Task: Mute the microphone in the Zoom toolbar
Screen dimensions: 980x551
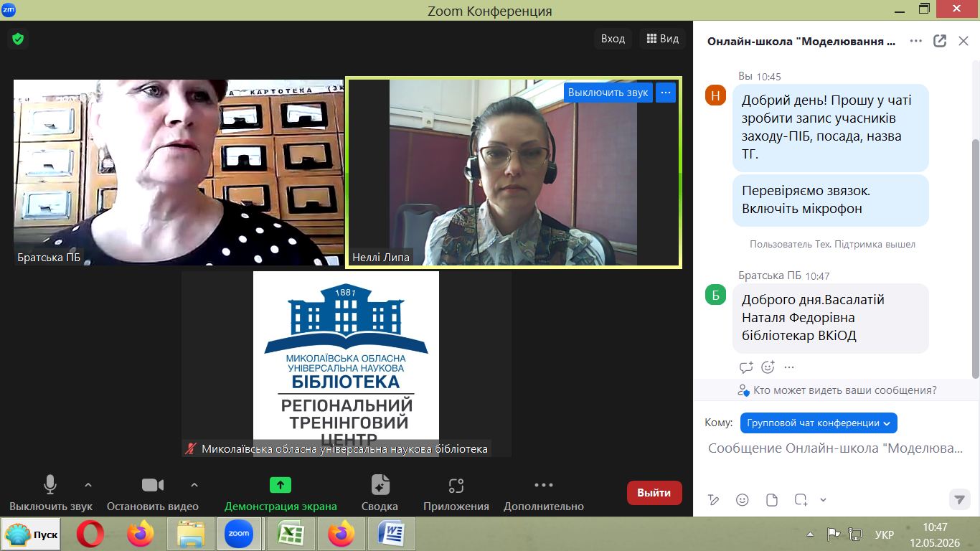Action: pyautogui.click(x=51, y=493)
